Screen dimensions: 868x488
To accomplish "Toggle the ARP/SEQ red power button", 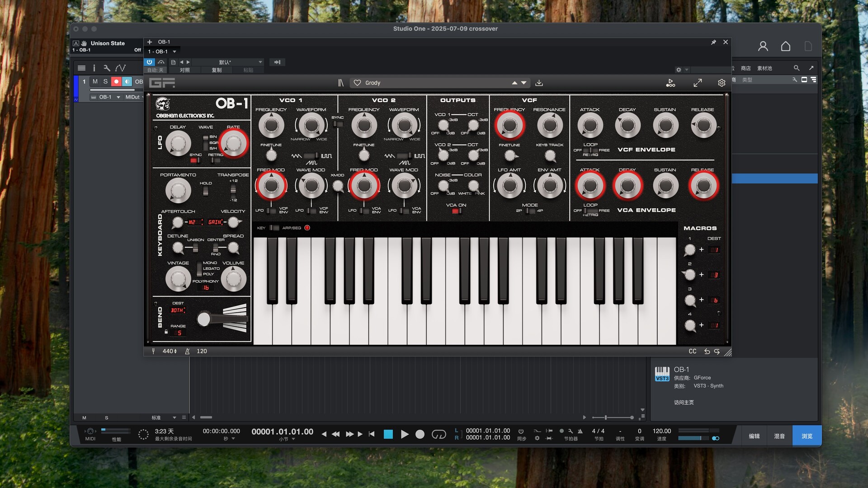I will point(307,228).
